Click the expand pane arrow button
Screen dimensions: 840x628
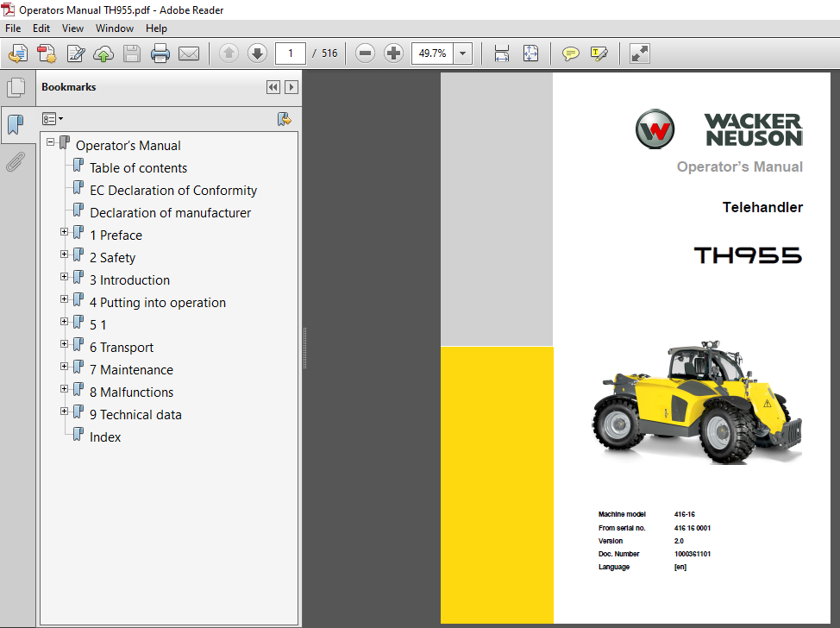click(x=291, y=87)
